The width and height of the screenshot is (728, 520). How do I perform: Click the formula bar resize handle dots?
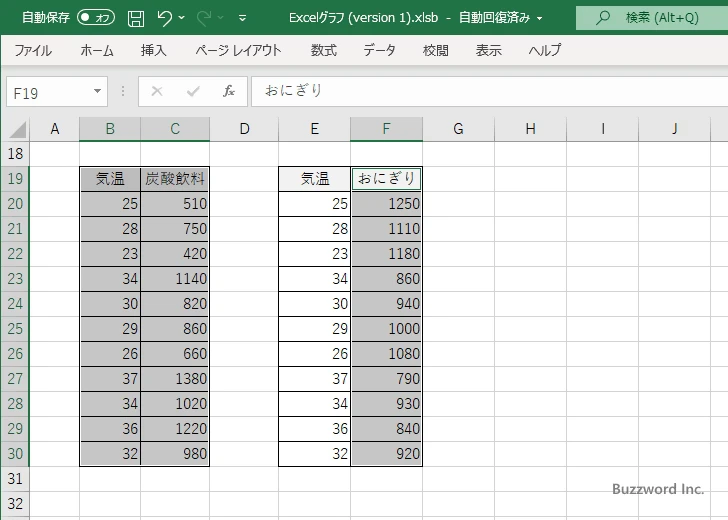(x=123, y=91)
